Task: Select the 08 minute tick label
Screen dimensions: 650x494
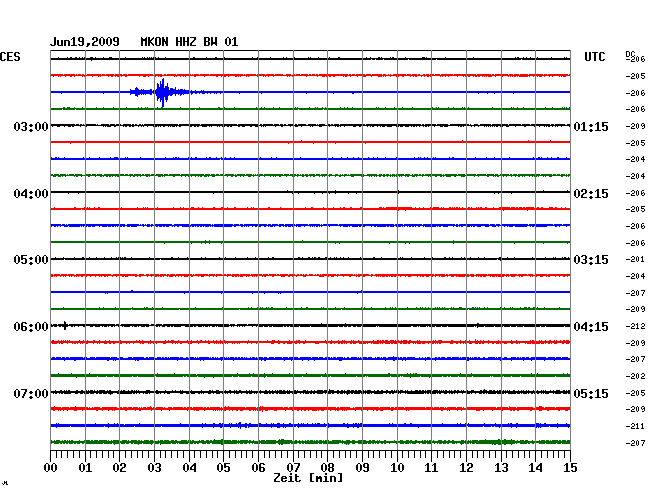Action: tap(327, 467)
